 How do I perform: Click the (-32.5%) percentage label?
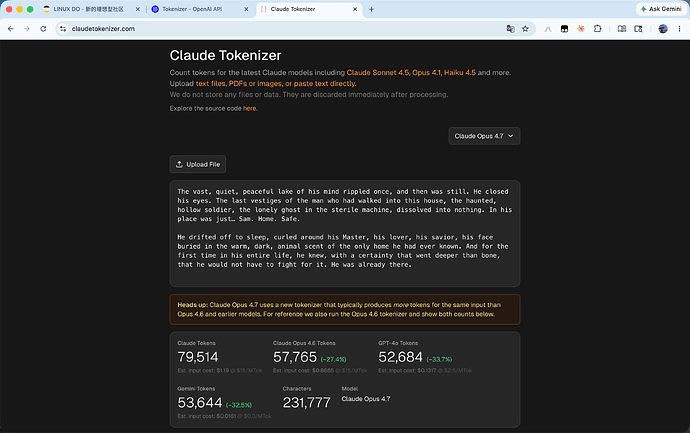(239, 405)
